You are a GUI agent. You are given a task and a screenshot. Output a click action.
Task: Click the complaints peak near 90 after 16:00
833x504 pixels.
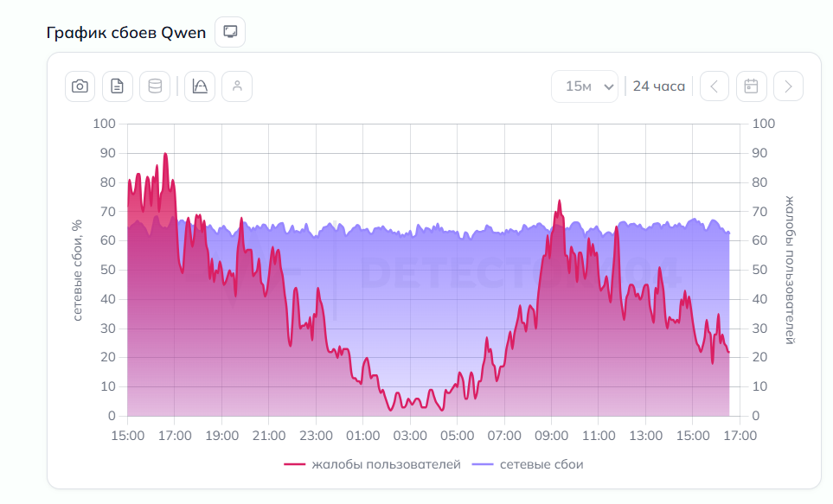click(x=165, y=154)
